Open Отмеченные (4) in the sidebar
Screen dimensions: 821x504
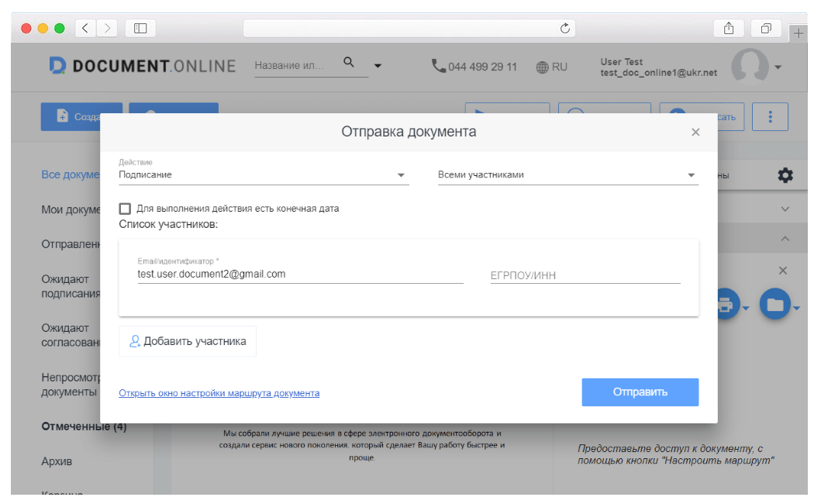[x=84, y=426]
